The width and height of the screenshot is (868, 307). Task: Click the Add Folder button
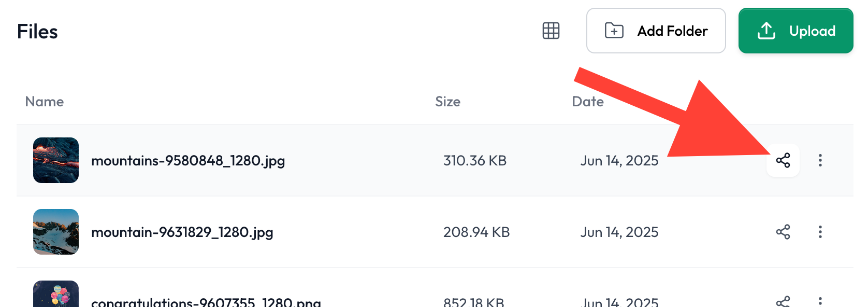(x=656, y=31)
